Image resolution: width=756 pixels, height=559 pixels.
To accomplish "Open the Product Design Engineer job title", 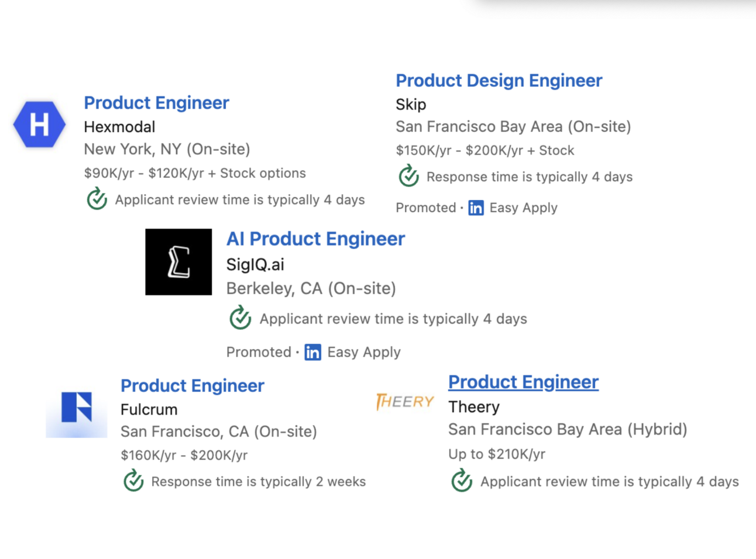I will point(499,81).
